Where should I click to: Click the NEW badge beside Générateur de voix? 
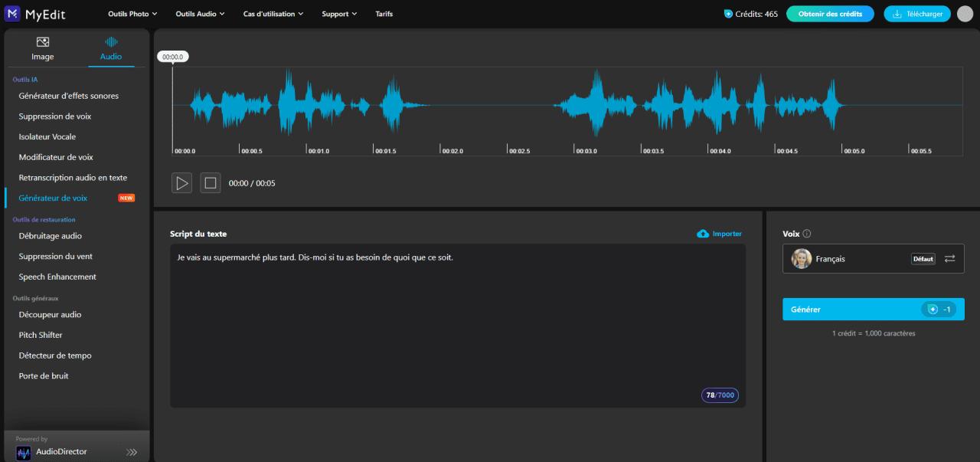coord(126,198)
